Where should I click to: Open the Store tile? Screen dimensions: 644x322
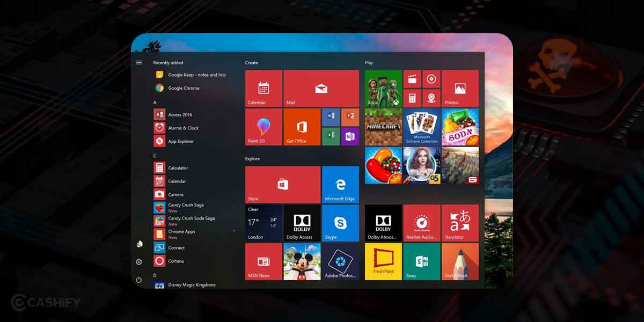click(x=282, y=182)
